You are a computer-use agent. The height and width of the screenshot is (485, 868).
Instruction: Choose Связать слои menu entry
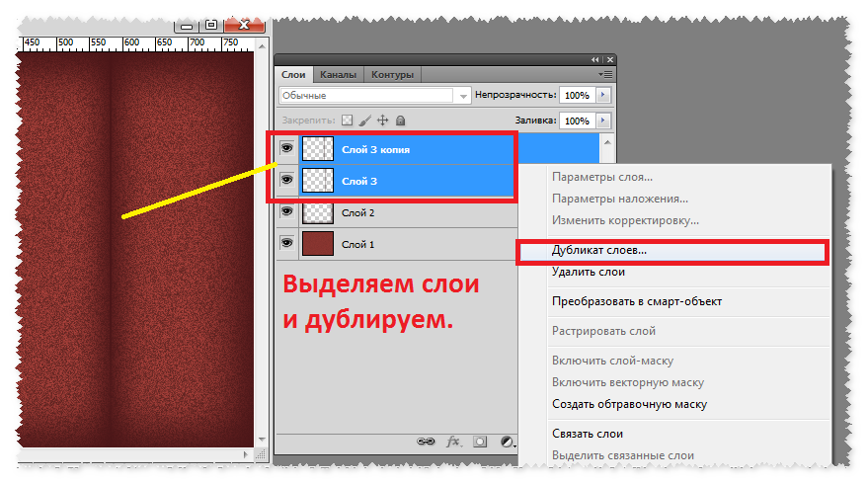coord(588,434)
